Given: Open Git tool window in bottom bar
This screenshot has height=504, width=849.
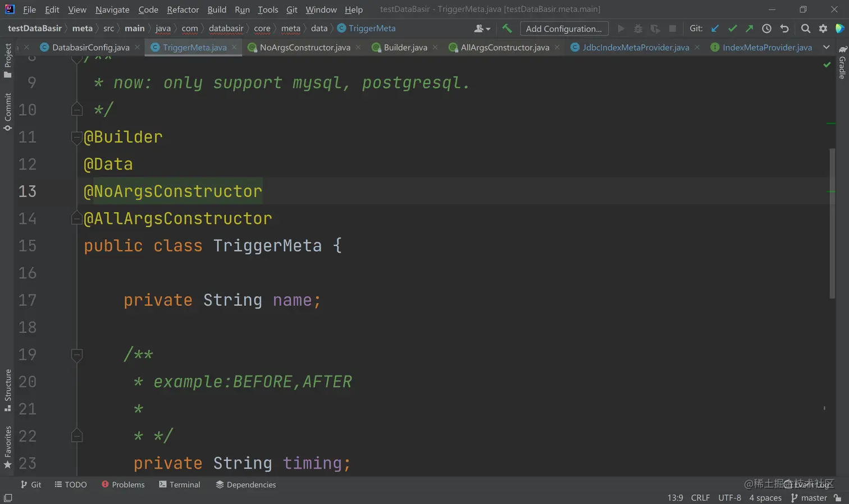Looking at the screenshot, I should point(31,484).
